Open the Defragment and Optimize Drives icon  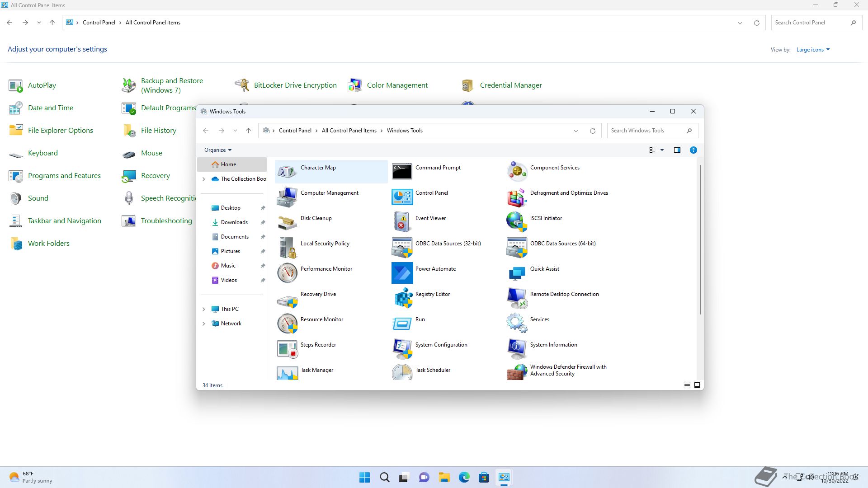(x=517, y=197)
